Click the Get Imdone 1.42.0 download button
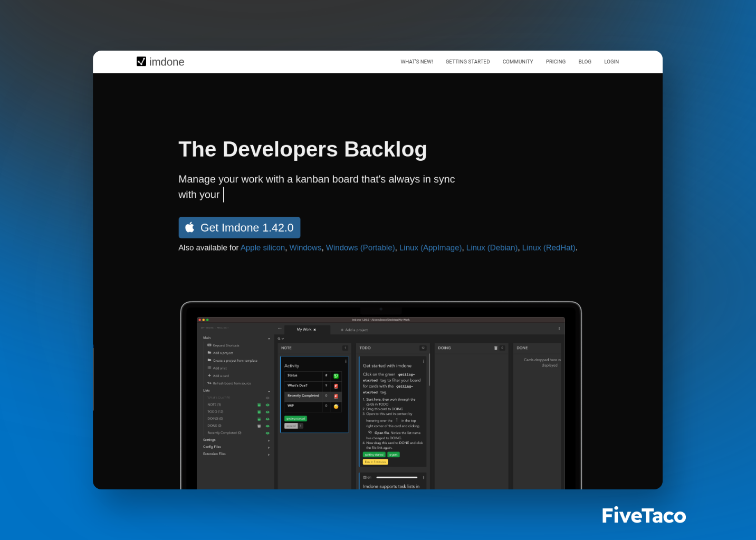 [240, 228]
